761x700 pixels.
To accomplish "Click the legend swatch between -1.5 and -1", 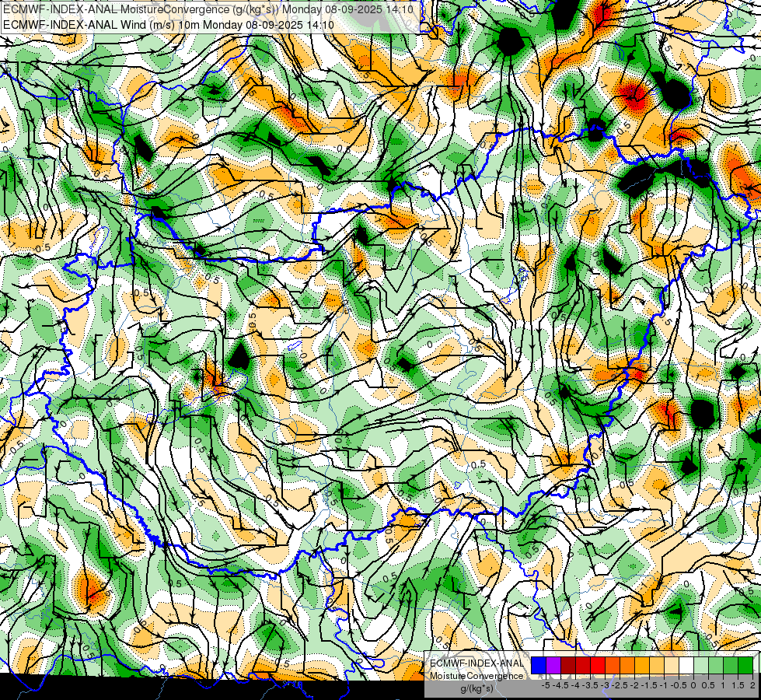I will 657,665.
